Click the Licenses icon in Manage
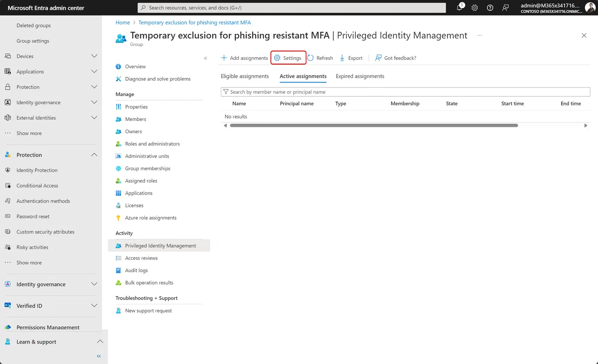Screen dimensions: 598x364 (119, 206)
